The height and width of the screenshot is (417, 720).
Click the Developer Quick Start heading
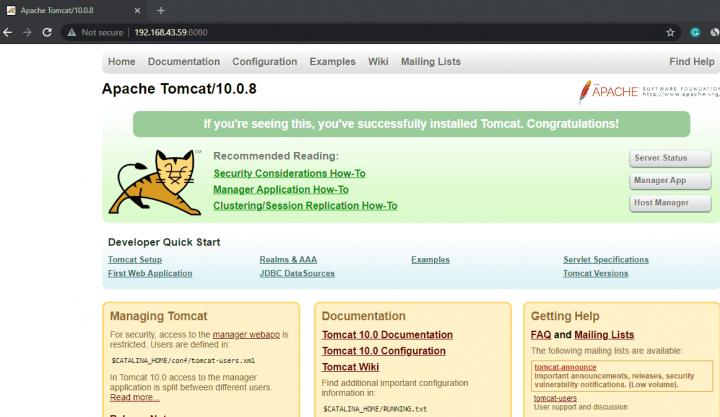pos(164,242)
